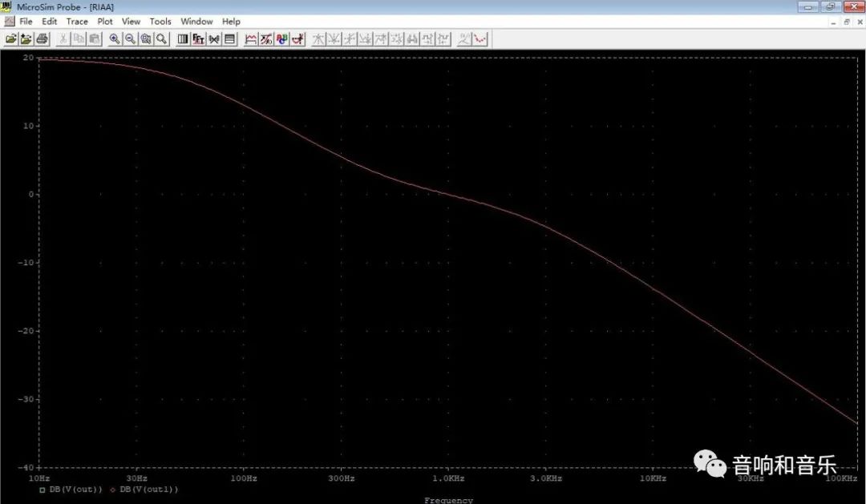
Task: Click the -30 y-axis label
Action: pyautogui.click(x=26, y=399)
